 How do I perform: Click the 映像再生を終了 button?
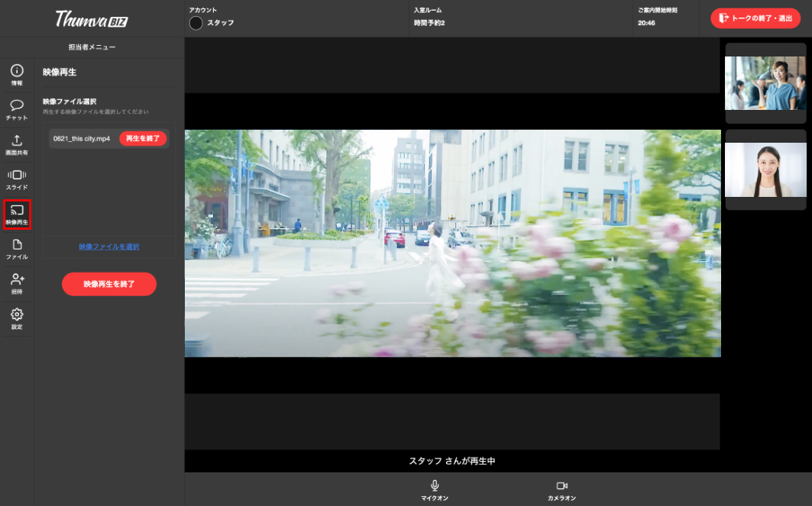click(109, 284)
